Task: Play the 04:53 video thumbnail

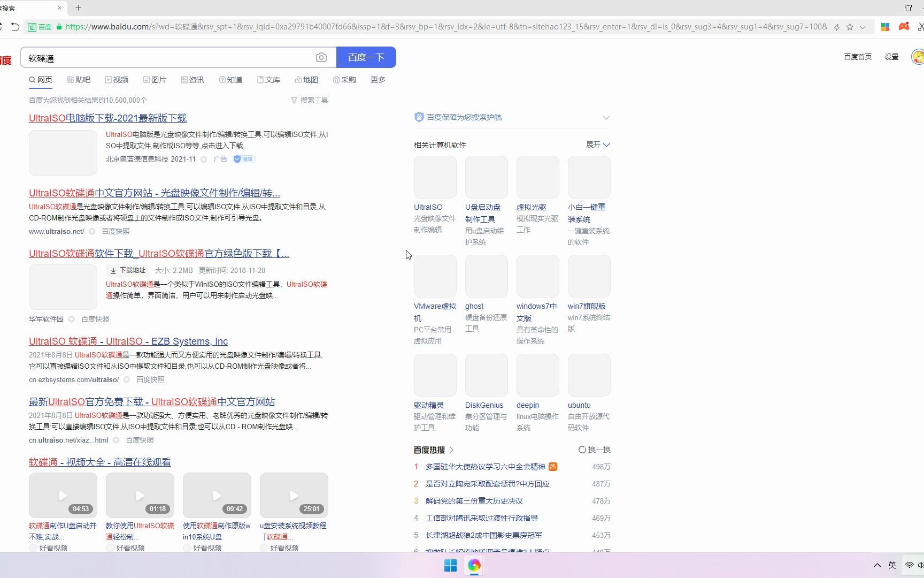Action: (x=63, y=495)
